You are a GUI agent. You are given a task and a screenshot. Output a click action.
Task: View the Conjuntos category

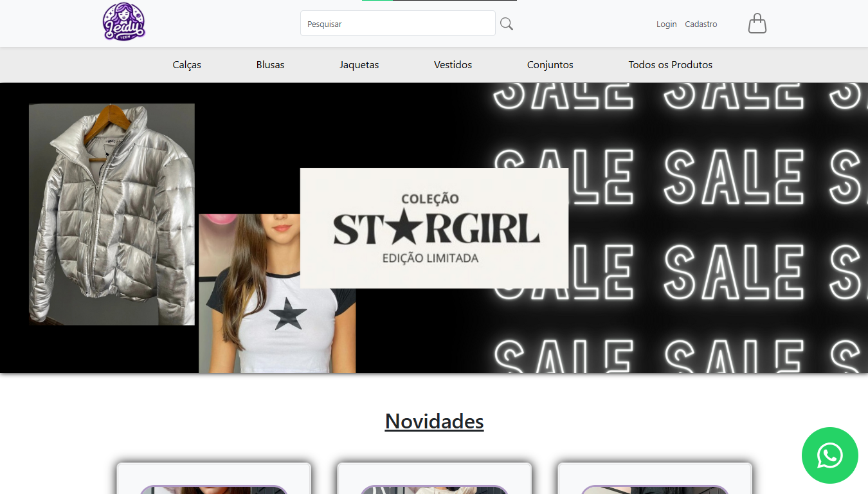coord(550,64)
